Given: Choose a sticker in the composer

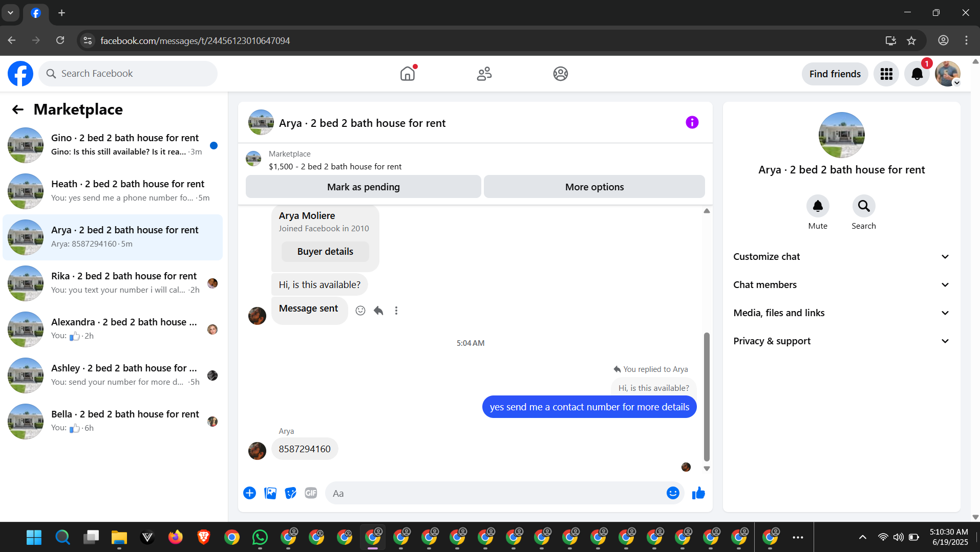Looking at the screenshot, I should (x=290, y=493).
